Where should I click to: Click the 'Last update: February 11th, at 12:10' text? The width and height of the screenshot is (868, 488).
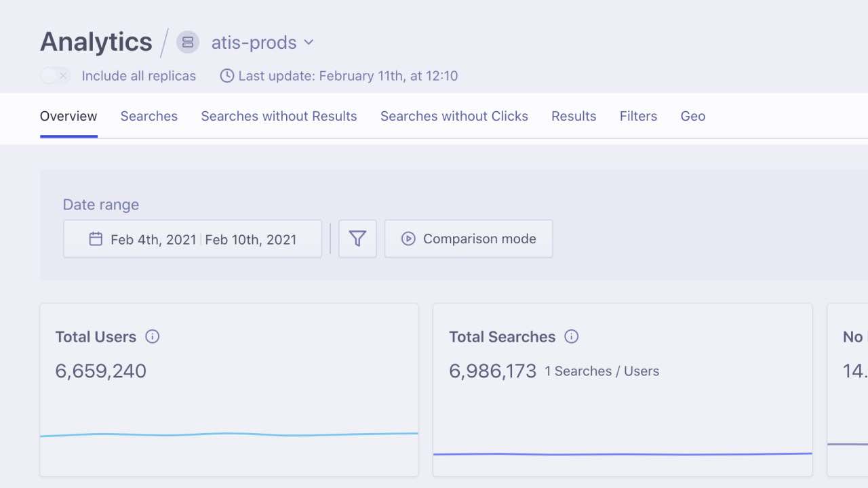pyautogui.click(x=348, y=76)
